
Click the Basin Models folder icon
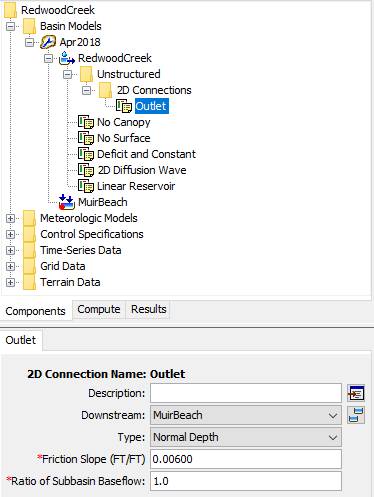point(29,26)
